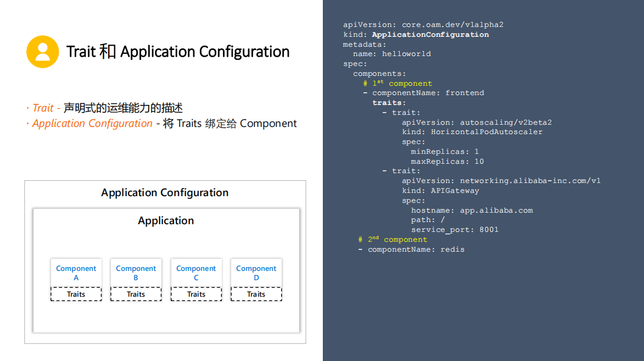The image size is (644, 361).
Task: Click the hostname app.alibaba.com line
Action: click(x=472, y=210)
